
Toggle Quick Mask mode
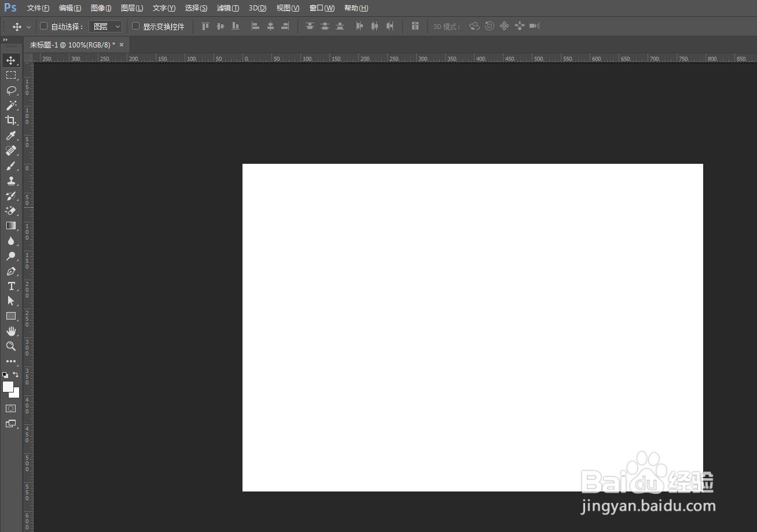(11, 408)
